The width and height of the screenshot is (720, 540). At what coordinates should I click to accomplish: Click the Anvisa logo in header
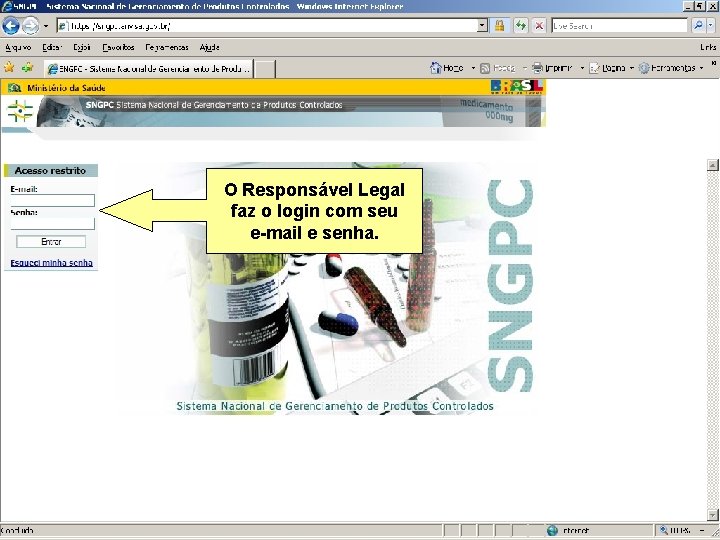[20, 111]
